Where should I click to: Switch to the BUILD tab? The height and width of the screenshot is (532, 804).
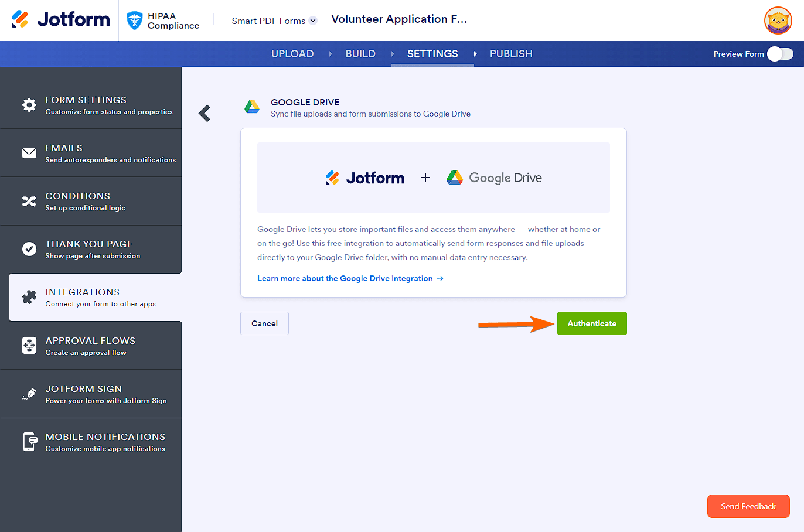click(x=360, y=54)
